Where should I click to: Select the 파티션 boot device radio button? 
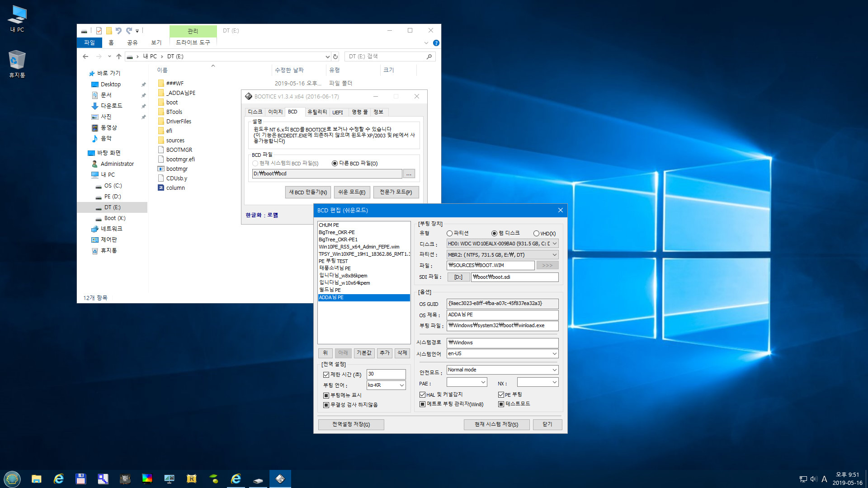[449, 234]
